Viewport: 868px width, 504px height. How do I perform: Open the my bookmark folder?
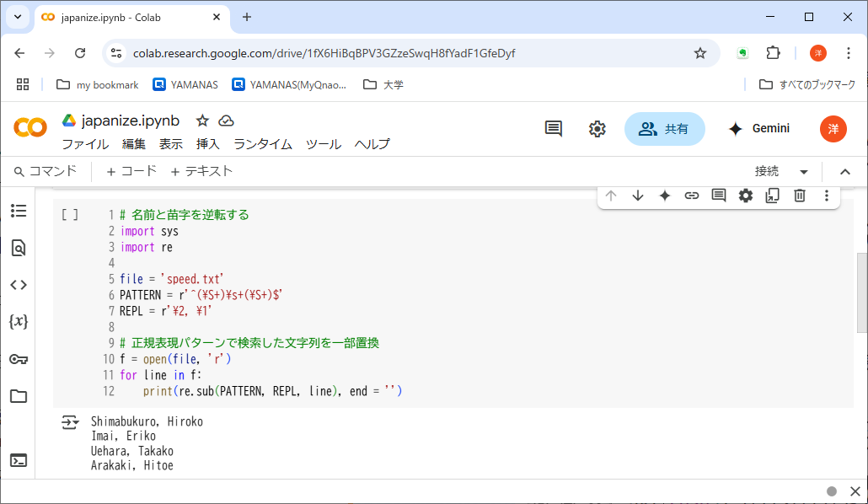coord(98,85)
